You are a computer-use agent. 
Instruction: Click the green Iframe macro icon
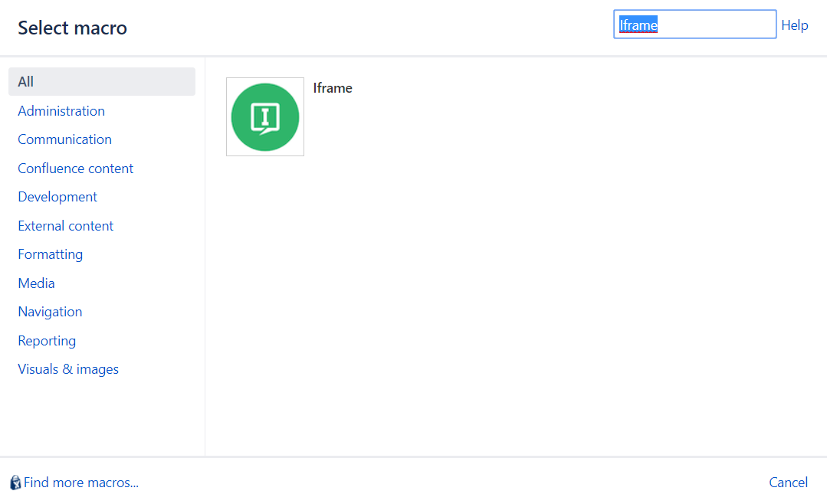(x=265, y=117)
